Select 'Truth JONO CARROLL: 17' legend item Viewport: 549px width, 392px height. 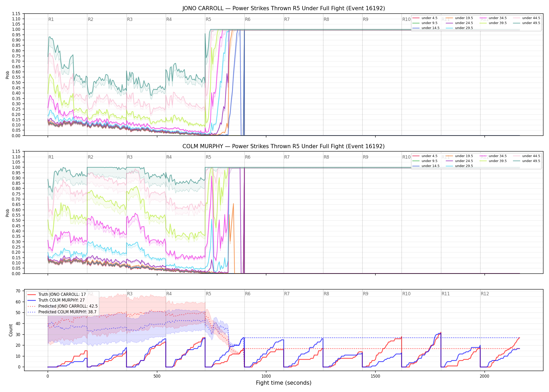coord(57,295)
